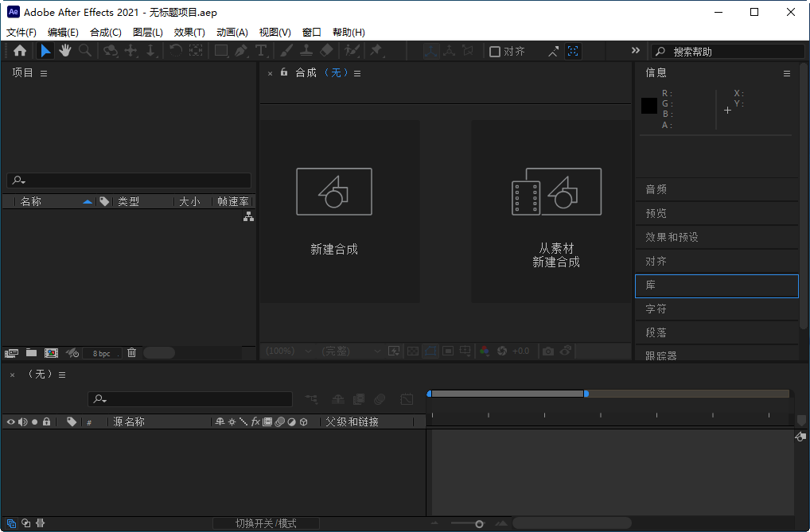This screenshot has width=810, height=532.
Task: Pick the Pen tool from the toolbar
Action: [242, 50]
